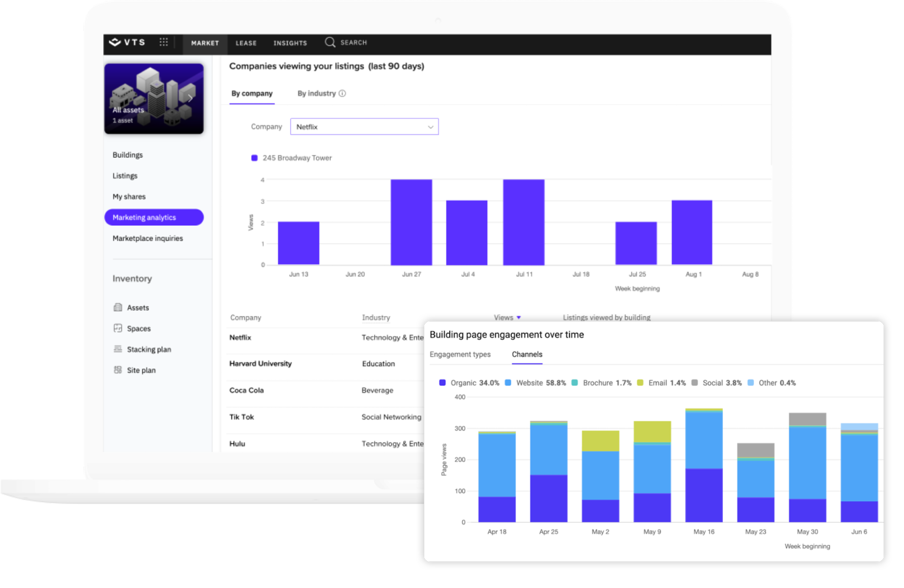The height and width of the screenshot is (588, 904).
Task: Click the By industry info icon
Action: pos(343,93)
